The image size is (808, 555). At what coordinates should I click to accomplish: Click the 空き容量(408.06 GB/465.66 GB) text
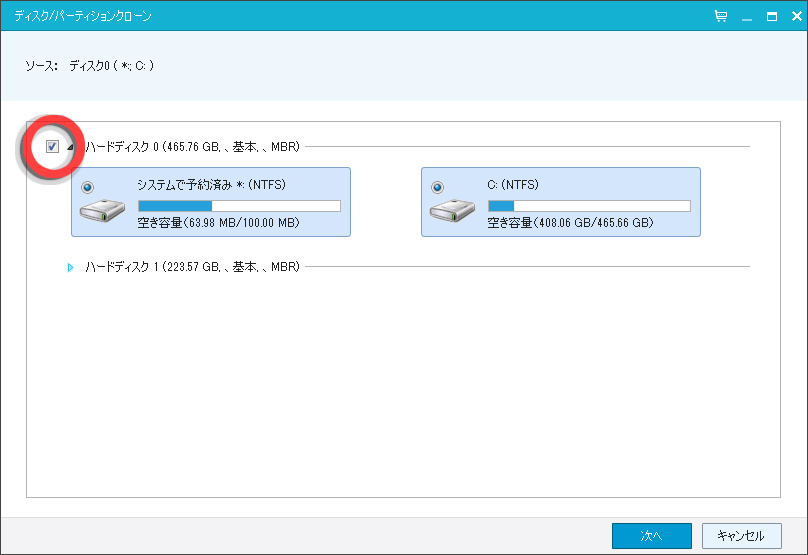click(x=570, y=223)
